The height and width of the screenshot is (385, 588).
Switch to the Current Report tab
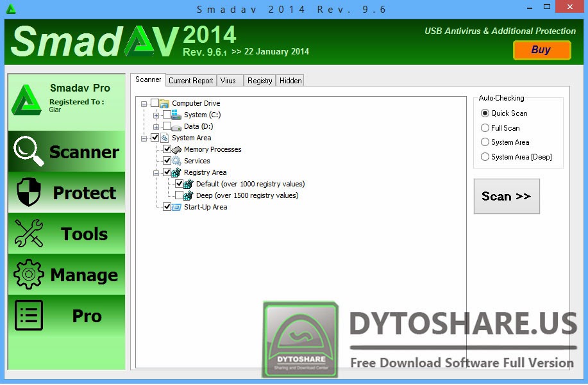(x=191, y=81)
